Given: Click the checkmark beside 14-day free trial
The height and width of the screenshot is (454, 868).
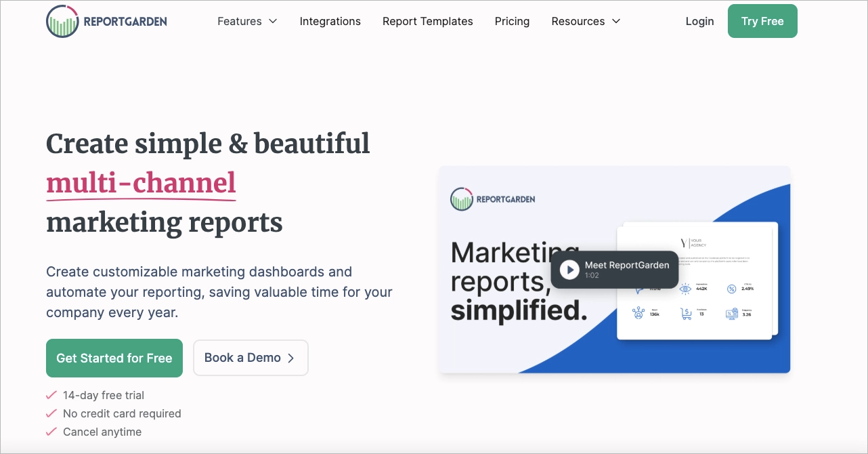Looking at the screenshot, I should pos(51,395).
